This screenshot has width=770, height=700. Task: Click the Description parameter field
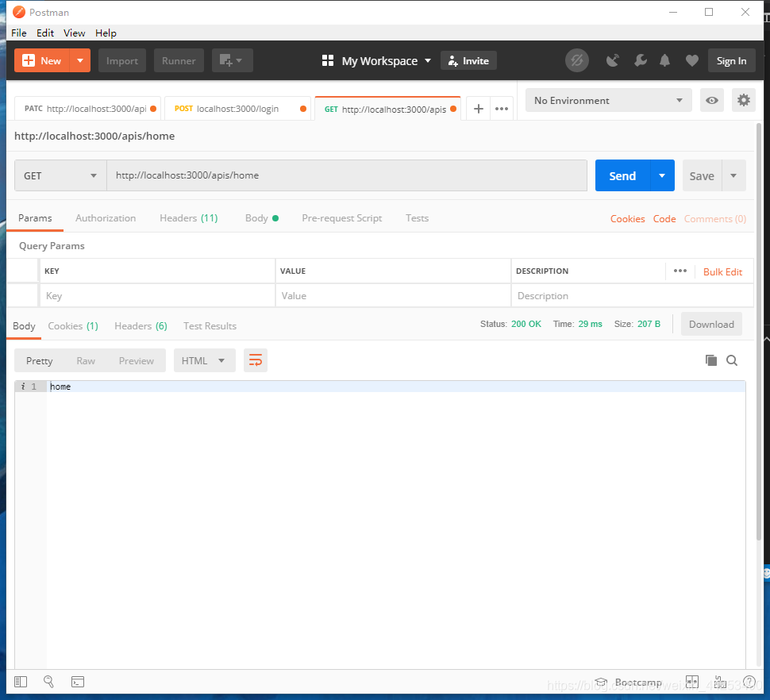tap(632, 295)
